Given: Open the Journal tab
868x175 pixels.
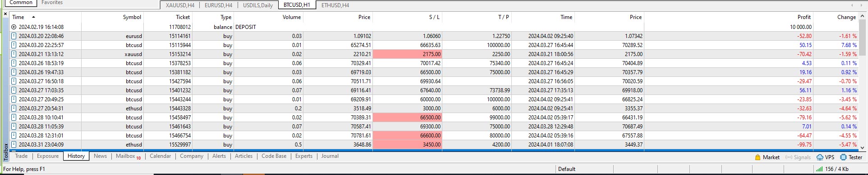Looking at the screenshot, I should [x=330, y=156].
